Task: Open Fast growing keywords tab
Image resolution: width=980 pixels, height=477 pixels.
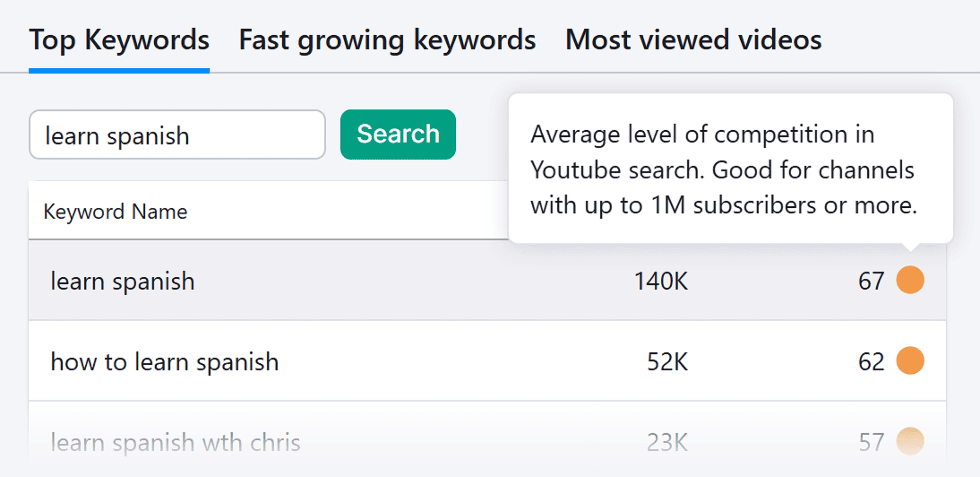Action: point(387,40)
